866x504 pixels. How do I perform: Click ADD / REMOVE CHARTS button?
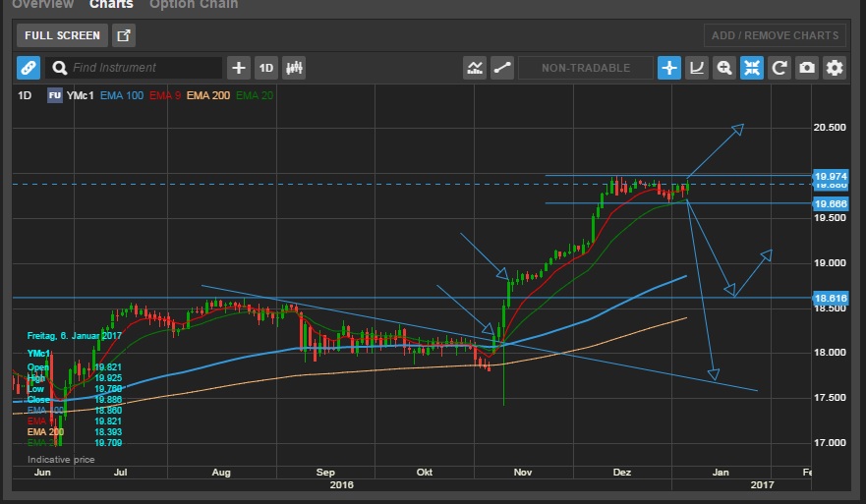pyautogui.click(x=775, y=35)
